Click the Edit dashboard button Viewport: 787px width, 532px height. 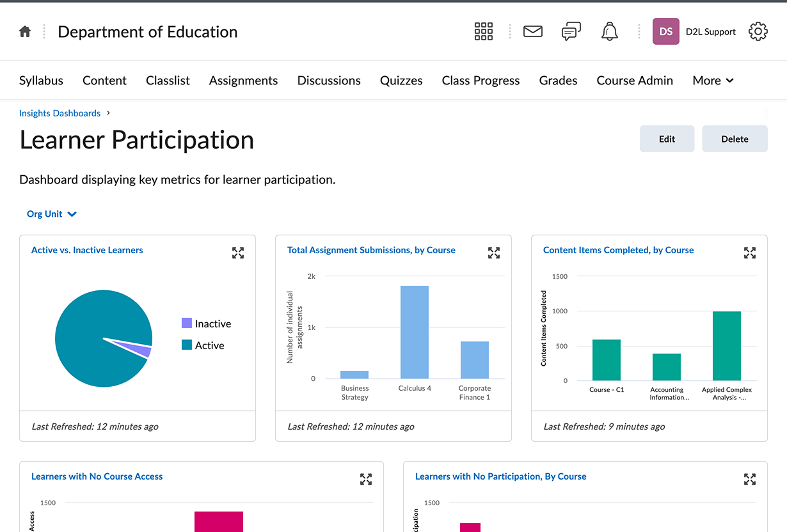pos(667,139)
